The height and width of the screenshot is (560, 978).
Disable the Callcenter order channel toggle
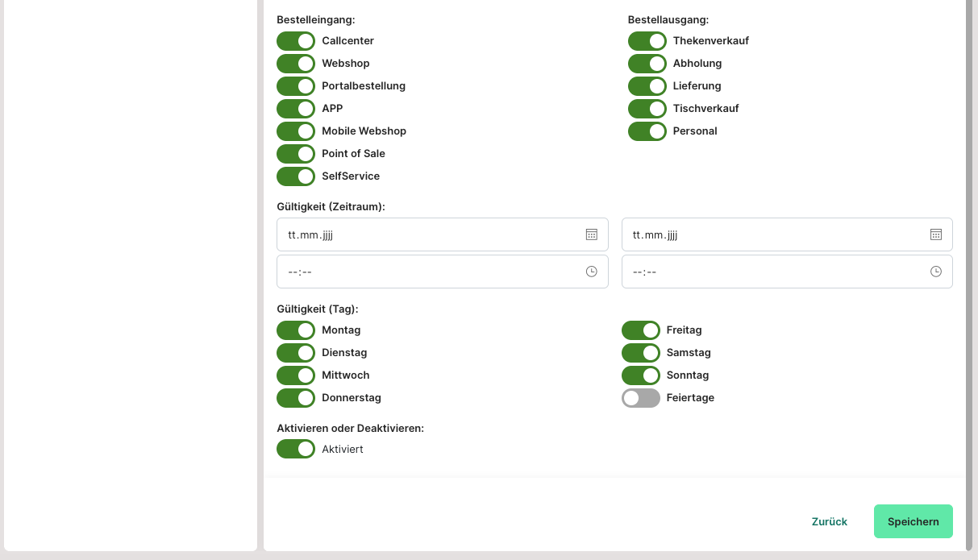point(296,41)
